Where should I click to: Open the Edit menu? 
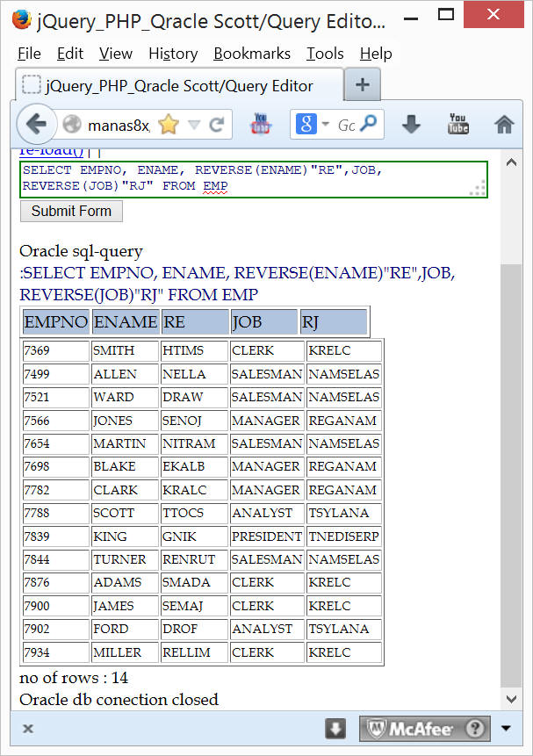pyautogui.click(x=70, y=54)
